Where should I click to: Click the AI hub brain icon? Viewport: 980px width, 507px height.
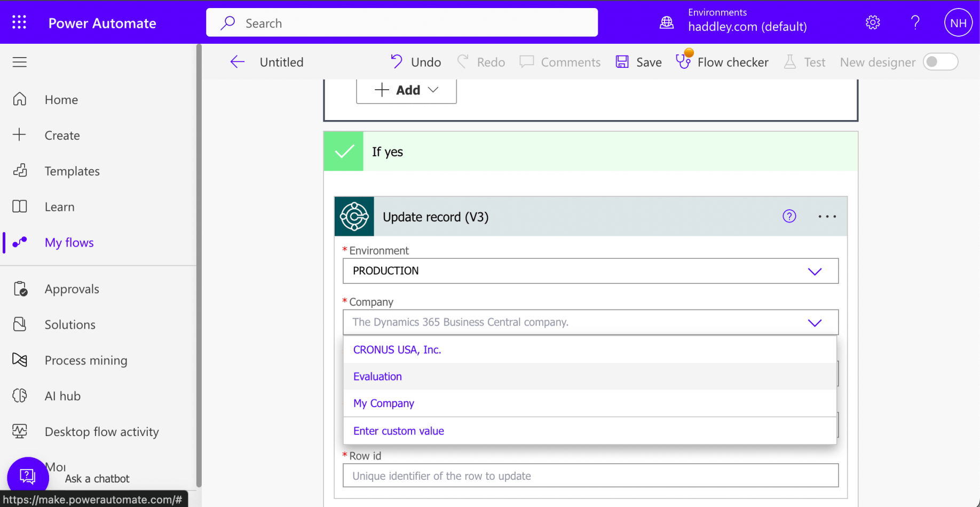point(20,395)
